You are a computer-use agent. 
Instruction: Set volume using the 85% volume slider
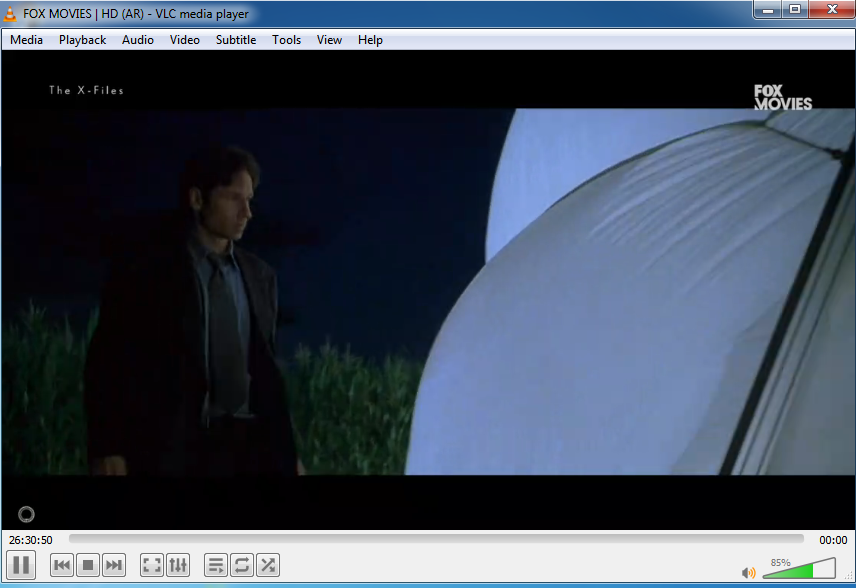799,568
